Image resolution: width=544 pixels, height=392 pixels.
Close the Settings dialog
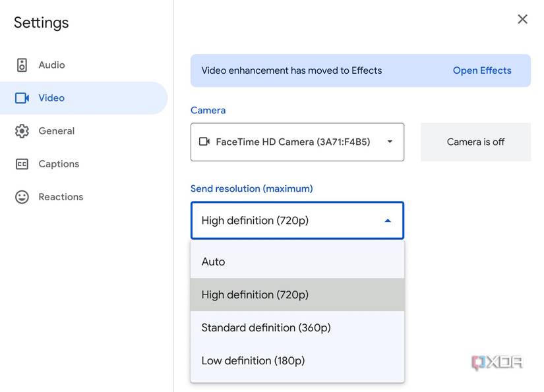click(x=522, y=19)
